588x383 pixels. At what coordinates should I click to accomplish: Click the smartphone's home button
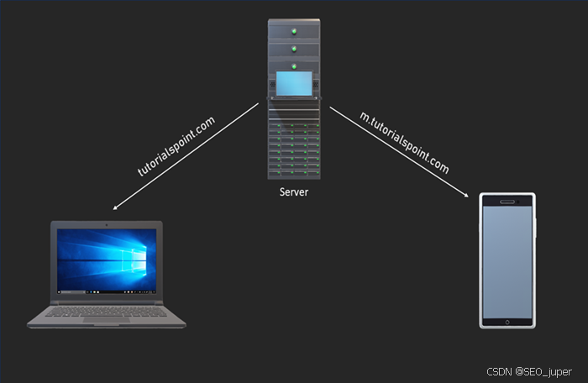click(507, 323)
